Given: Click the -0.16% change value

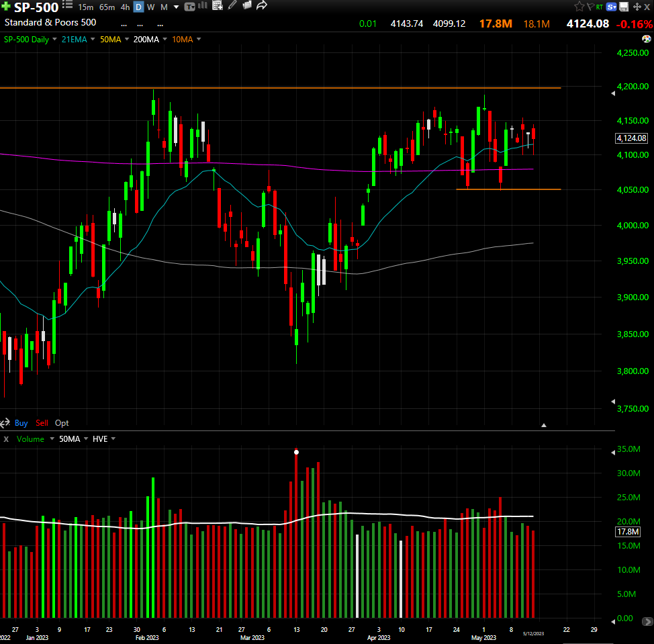Looking at the screenshot, I should click(635, 24).
